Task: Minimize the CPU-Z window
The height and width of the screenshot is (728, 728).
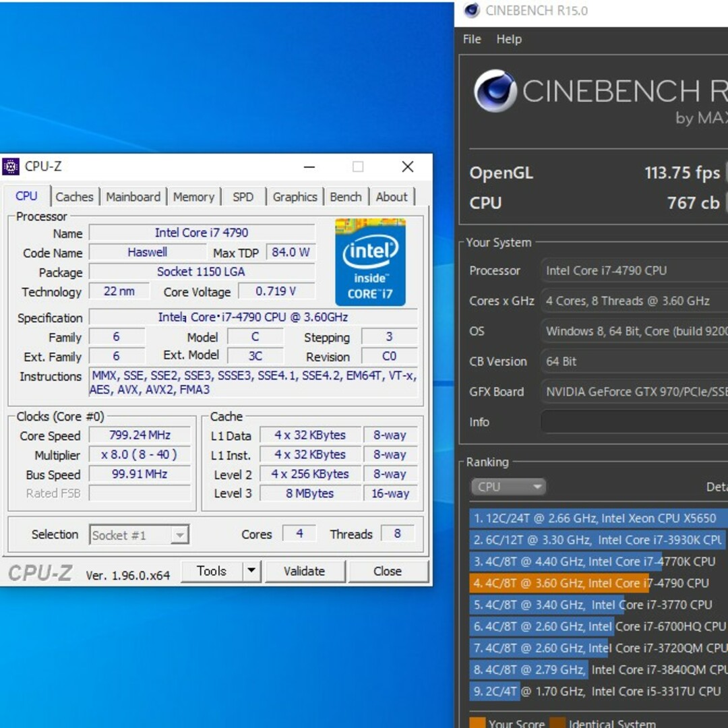Action: click(309, 166)
